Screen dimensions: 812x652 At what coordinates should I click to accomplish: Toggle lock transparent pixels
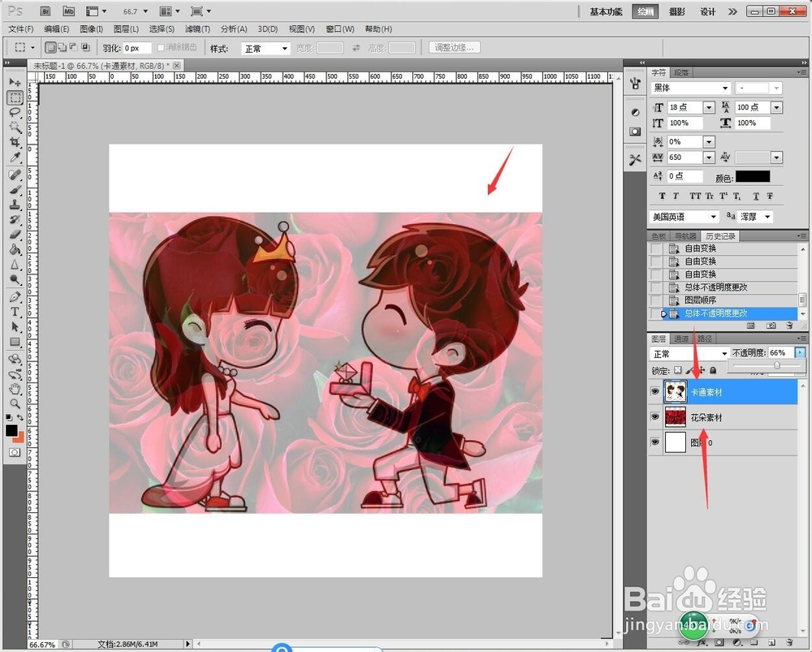click(x=678, y=370)
